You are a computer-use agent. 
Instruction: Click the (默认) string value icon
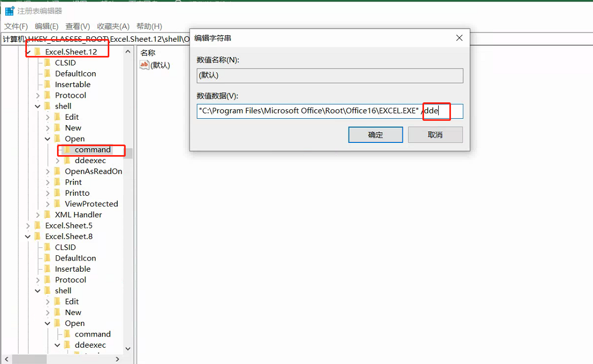coord(145,65)
